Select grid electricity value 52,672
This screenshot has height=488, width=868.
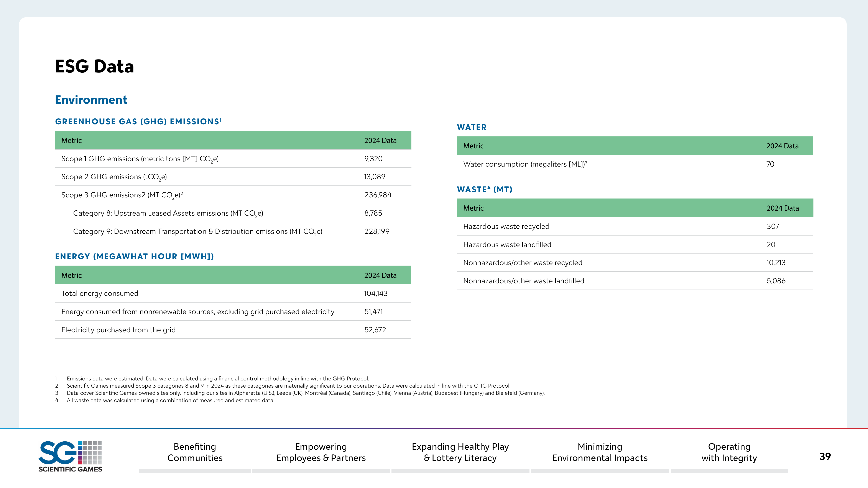click(375, 330)
